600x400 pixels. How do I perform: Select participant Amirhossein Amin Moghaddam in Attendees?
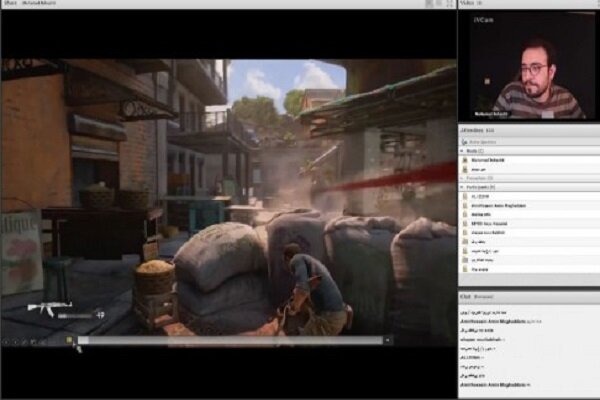529,206
